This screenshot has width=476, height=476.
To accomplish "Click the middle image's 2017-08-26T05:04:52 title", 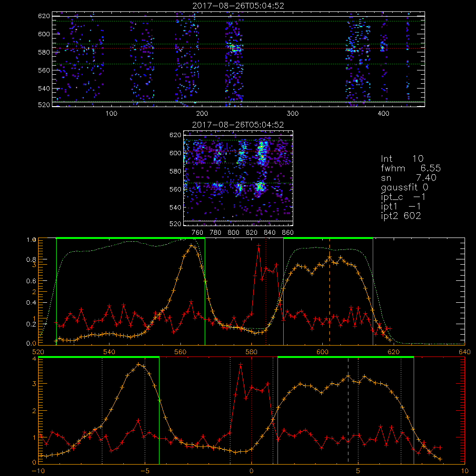I will (x=238, y=125).
